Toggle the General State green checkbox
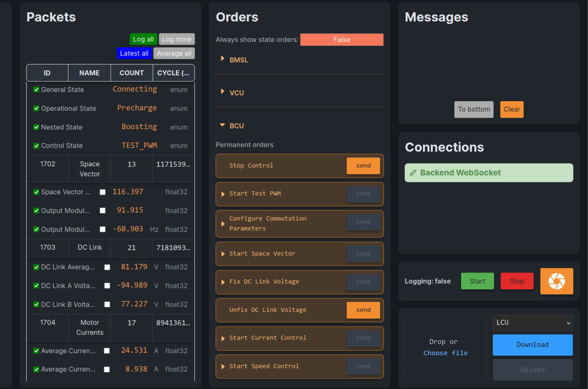 pos(36,90)
